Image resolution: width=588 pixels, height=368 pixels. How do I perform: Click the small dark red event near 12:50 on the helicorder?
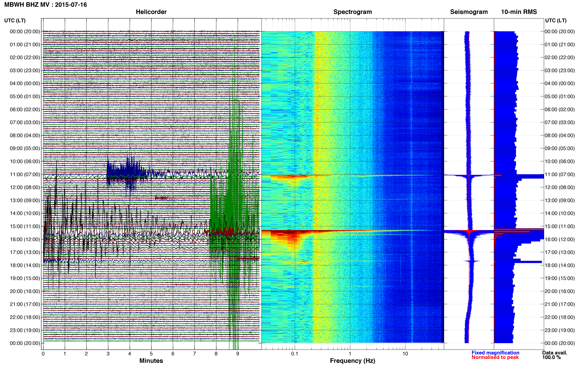tap(161, 198)
